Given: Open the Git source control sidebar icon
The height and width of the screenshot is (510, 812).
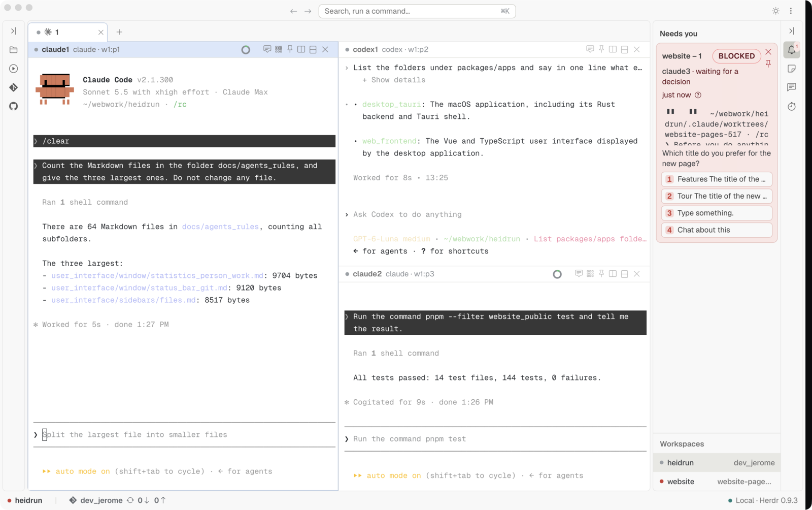Looking at the screenshot, I should click(x=14, y=87).
